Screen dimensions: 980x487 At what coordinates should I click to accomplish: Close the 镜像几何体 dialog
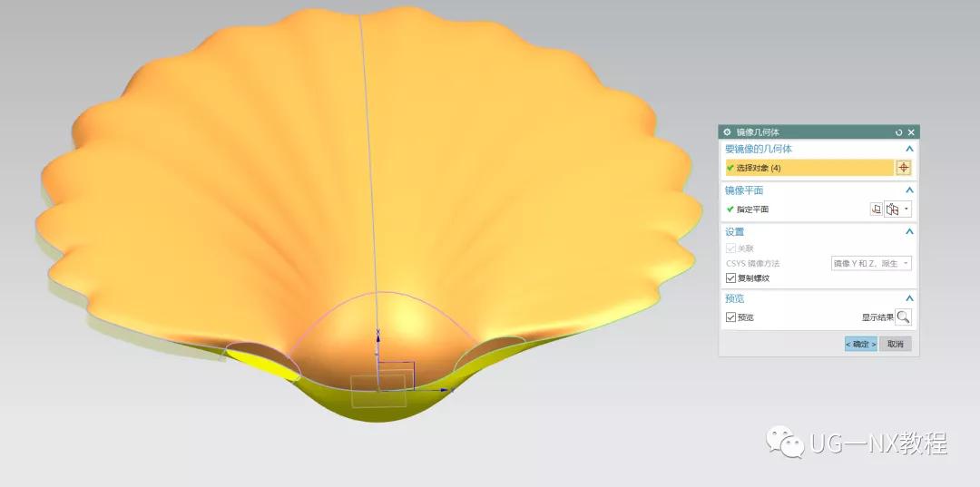click(911, 132)
